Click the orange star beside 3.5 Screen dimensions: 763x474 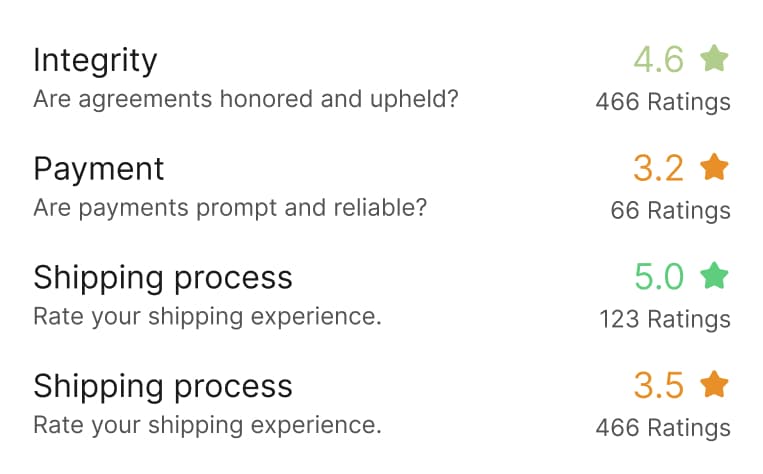[x=714, y=384]
